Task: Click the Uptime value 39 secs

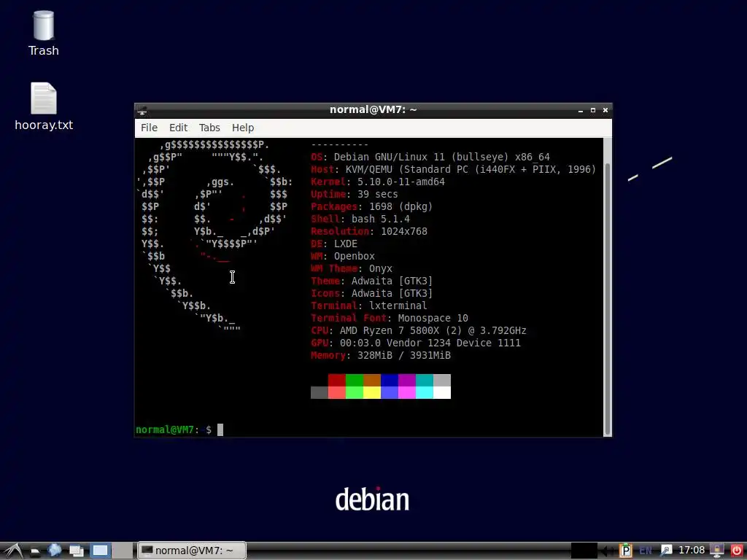Action: coord(378,194)
